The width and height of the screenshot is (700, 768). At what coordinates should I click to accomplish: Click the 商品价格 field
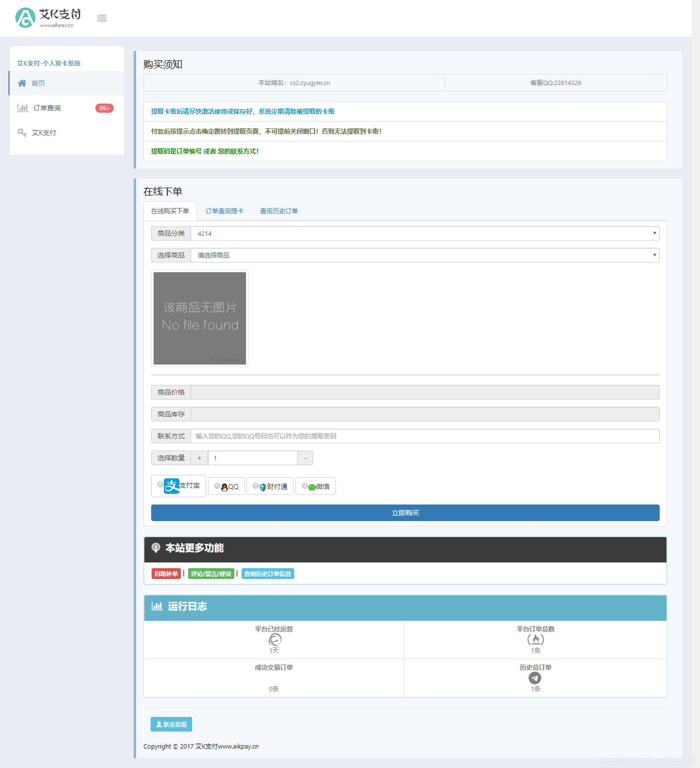[425, 392]
